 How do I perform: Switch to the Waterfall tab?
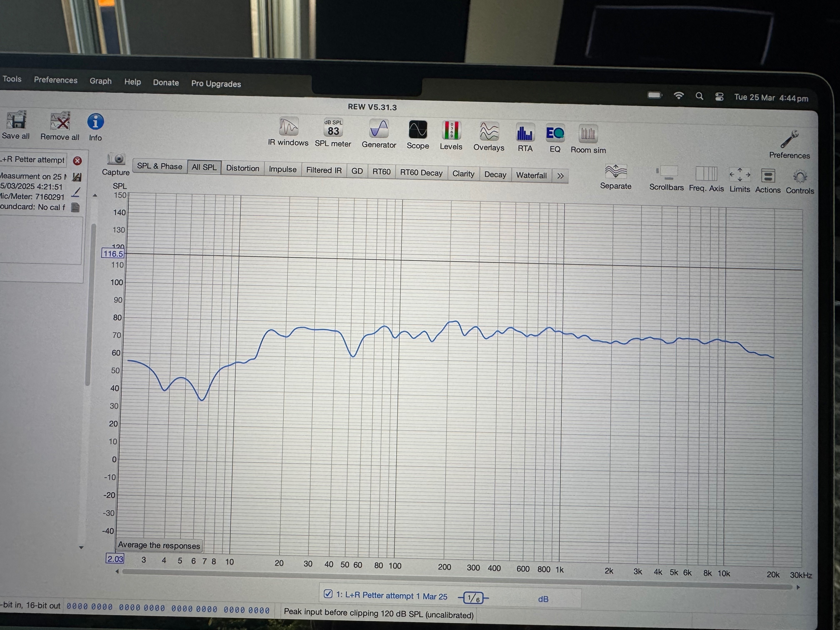[x=531, y=175]
